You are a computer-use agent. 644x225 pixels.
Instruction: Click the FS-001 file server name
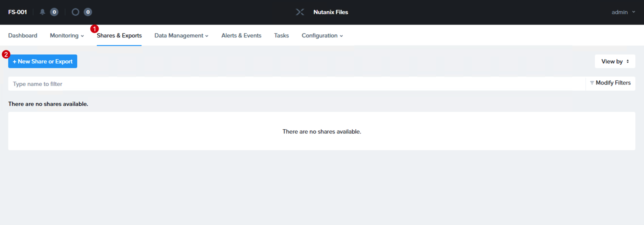(x=18, y=12)
